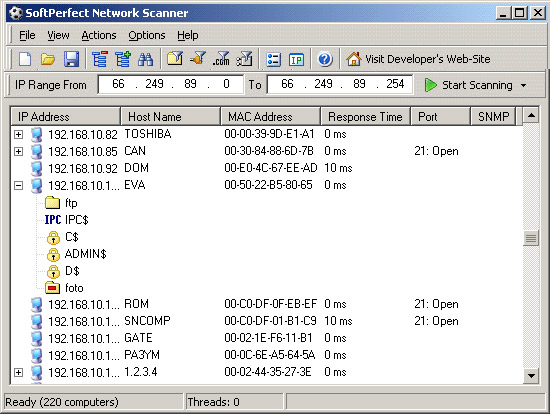Image resolution: width=550 pixels, height=414 pixels.
Task: Click status text Ready (220 computers)
Action: [x=62, y=402]
